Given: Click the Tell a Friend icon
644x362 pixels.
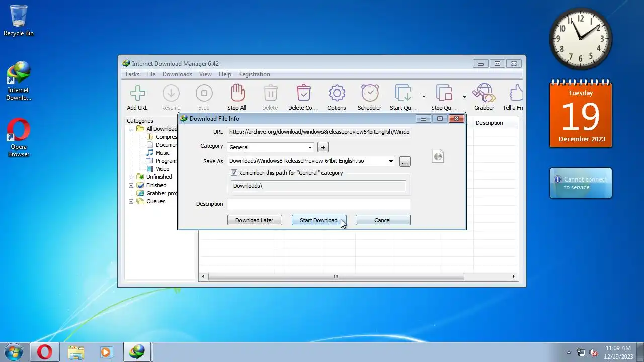Looking at the screenshot, I should coord(516,94).
